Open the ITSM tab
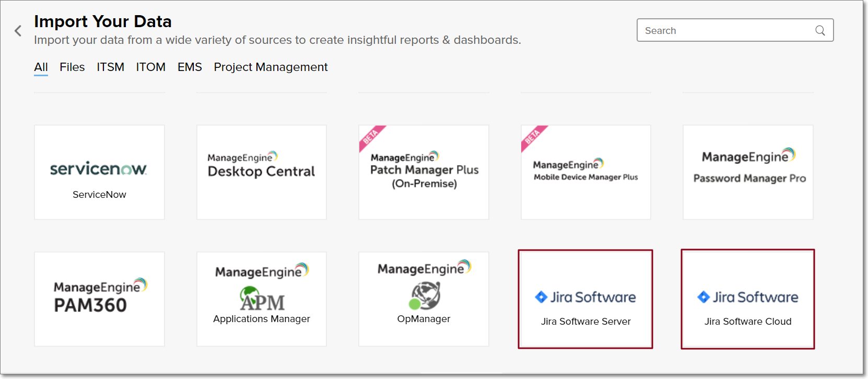This screenshot has height=379, width=868. (110, 67)
